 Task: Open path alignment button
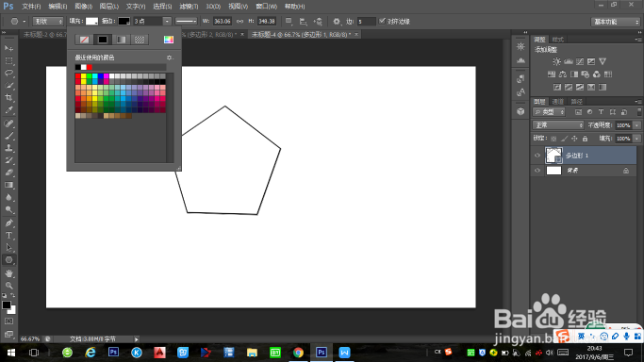tap(303, 22)
